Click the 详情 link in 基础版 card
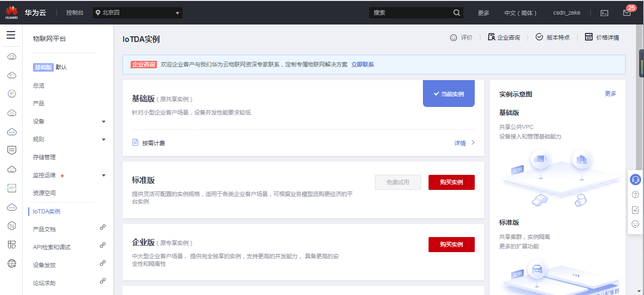This screenshot has width=644, height=295. tap(460, 143)
